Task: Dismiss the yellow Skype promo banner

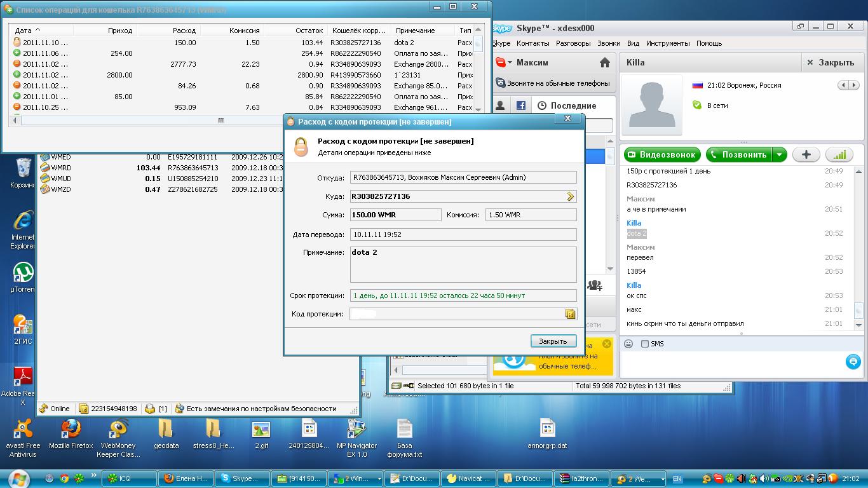Action: point(607,344)
